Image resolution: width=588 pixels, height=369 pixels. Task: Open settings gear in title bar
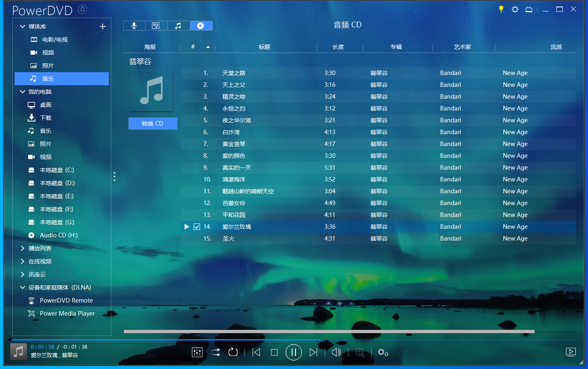(x=515, y=9)
